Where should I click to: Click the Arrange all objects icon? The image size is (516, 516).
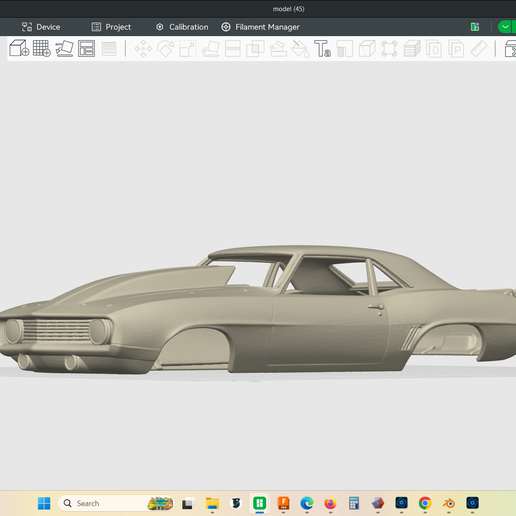click(x=87, y=48)
